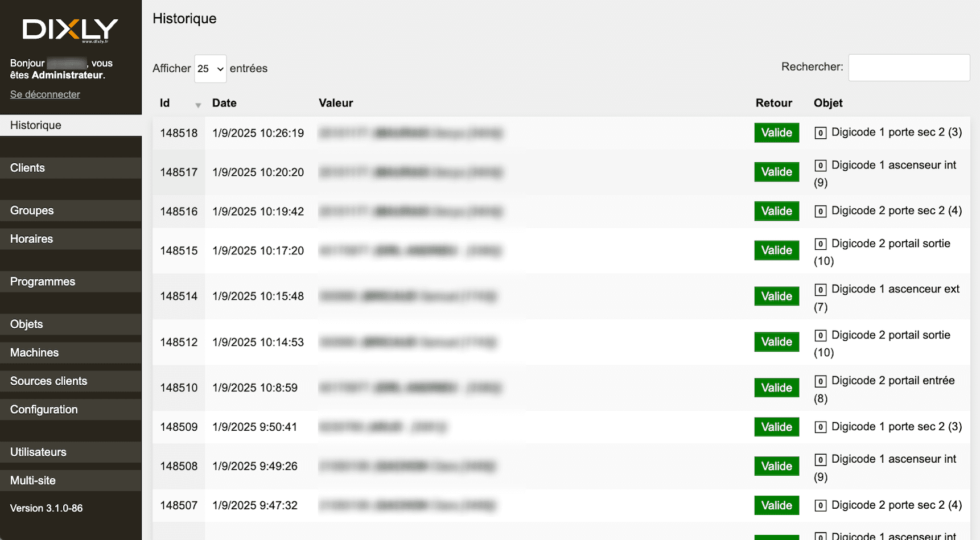Click the object icon in row 148515
This screenshot has height=540, width=980.
point(820,244)
